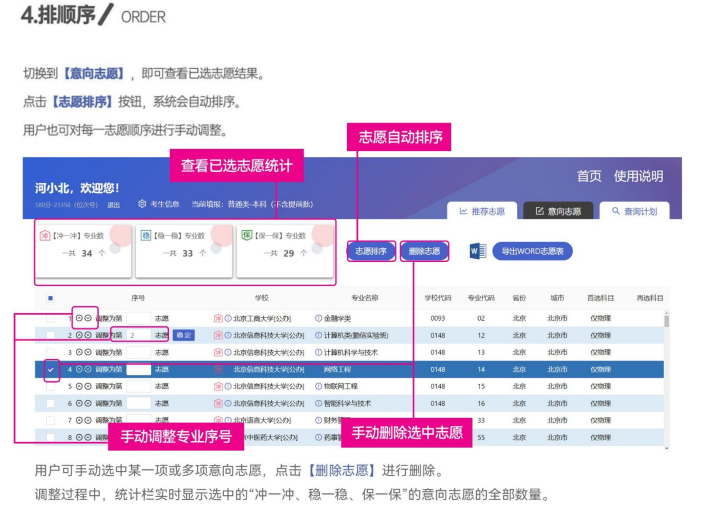
Task: Click the Word document icon
Action: pyautogui.click(x=477, y=251)
